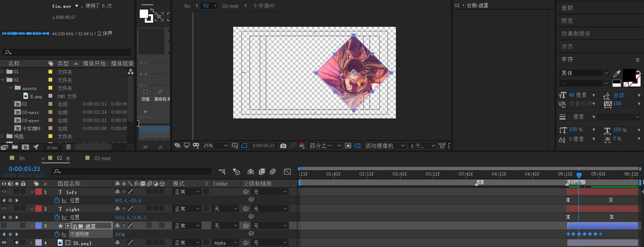
Task: Open the graph editor icon
Action: pyautogui.click(x=287, y=172)
